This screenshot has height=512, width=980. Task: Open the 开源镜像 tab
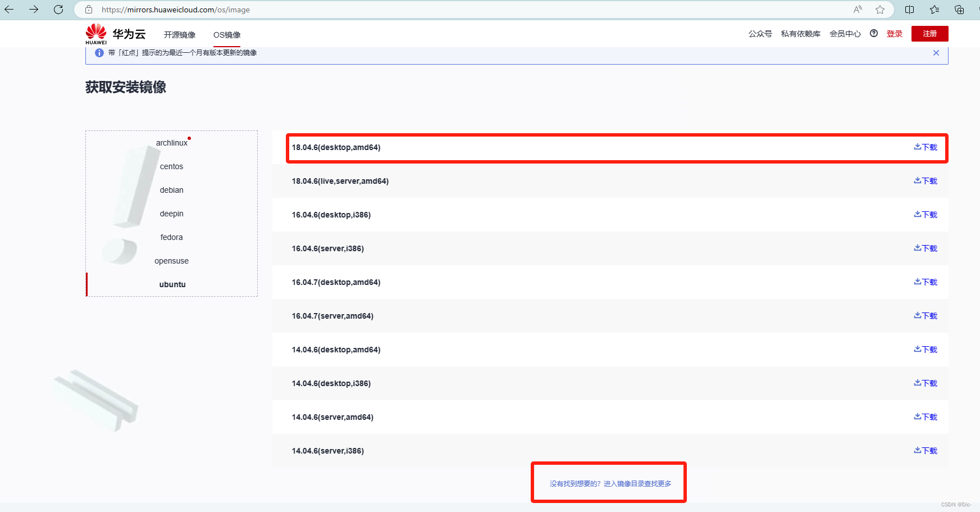(180, 35)
